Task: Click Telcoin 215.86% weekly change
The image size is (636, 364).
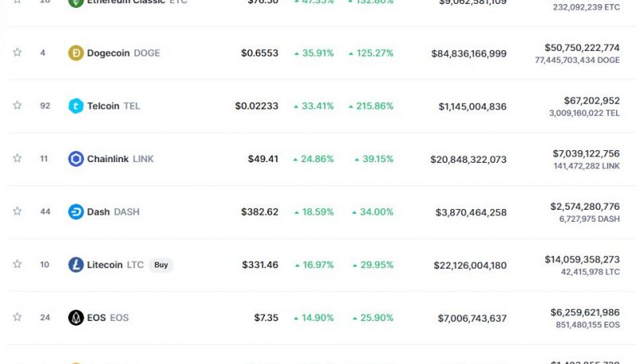Action: [374, 106]
